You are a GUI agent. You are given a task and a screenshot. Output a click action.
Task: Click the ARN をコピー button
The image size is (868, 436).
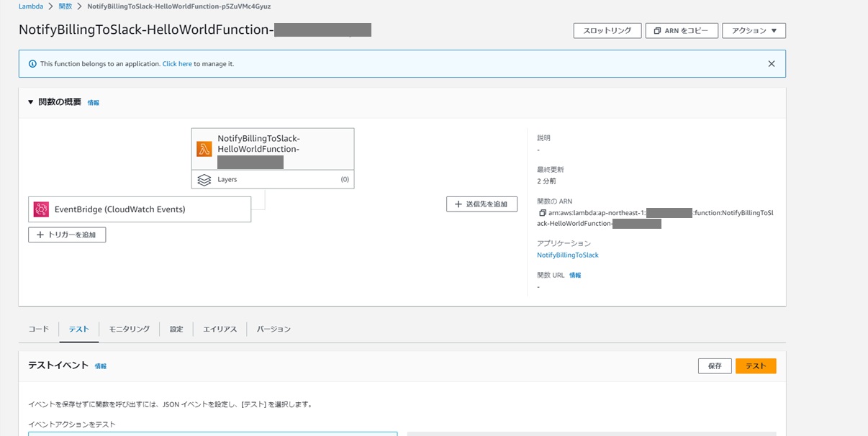click(x=682, y=31)
